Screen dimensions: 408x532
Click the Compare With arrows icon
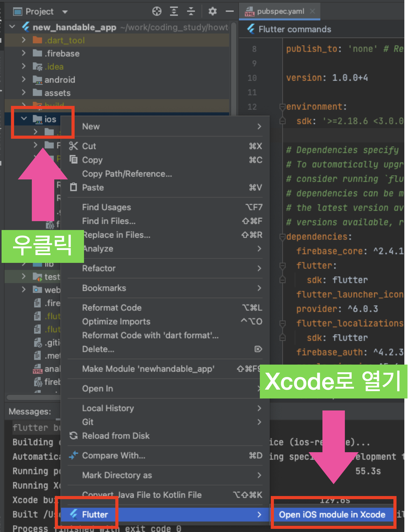tap(73, 455)
